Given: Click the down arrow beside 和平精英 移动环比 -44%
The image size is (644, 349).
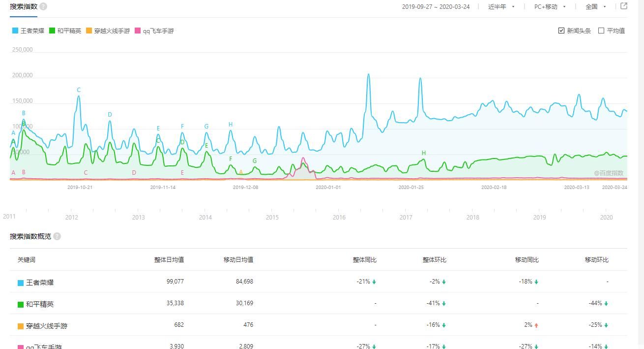Looking at the screenshot, I should (x=606, y=304).
